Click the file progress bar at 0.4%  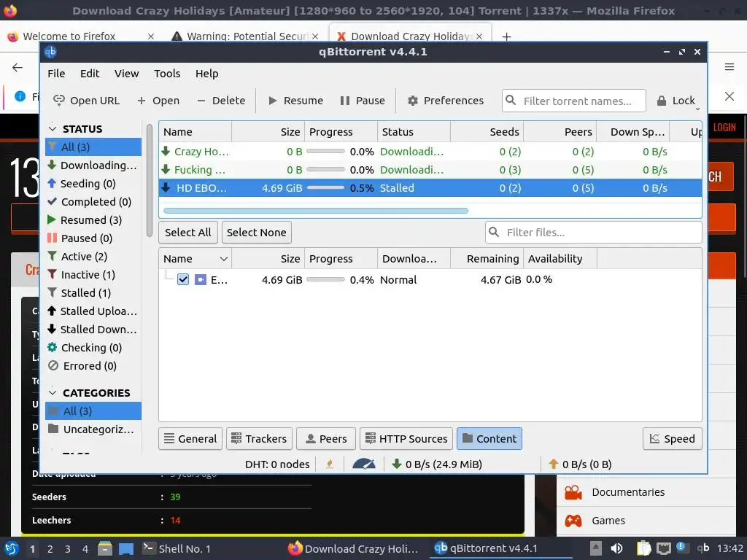[x=326, y=279]
